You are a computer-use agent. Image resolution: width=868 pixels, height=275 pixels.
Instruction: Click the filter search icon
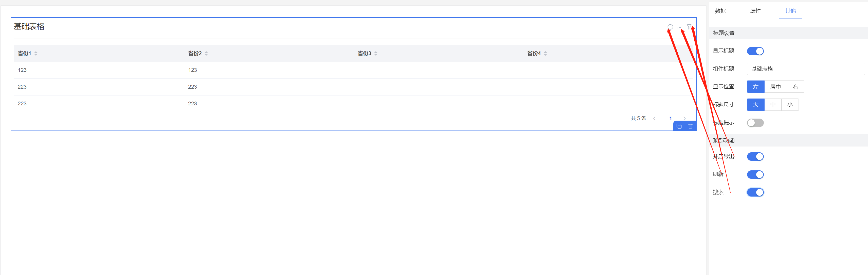pyautogui.click(x=690, y=27)
